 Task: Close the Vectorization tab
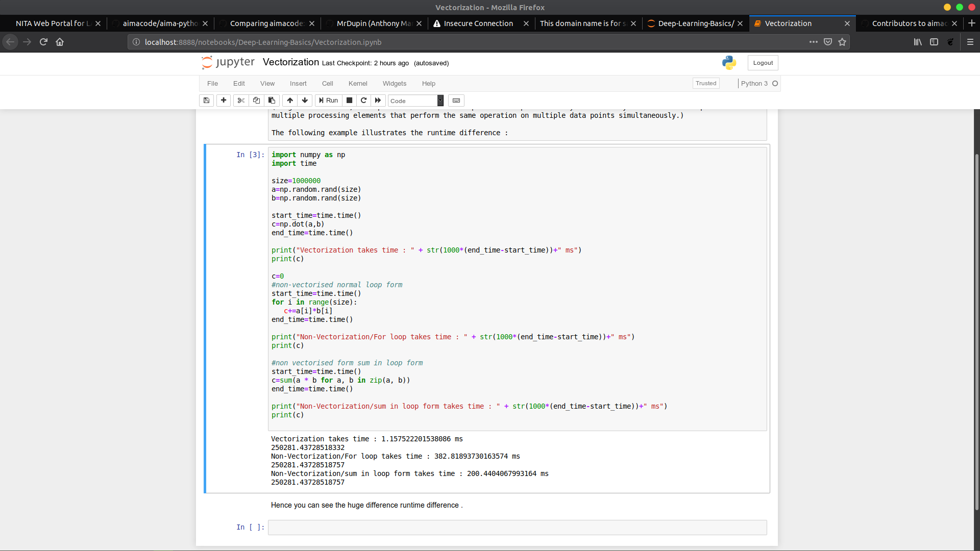click(x=847, y=23)
